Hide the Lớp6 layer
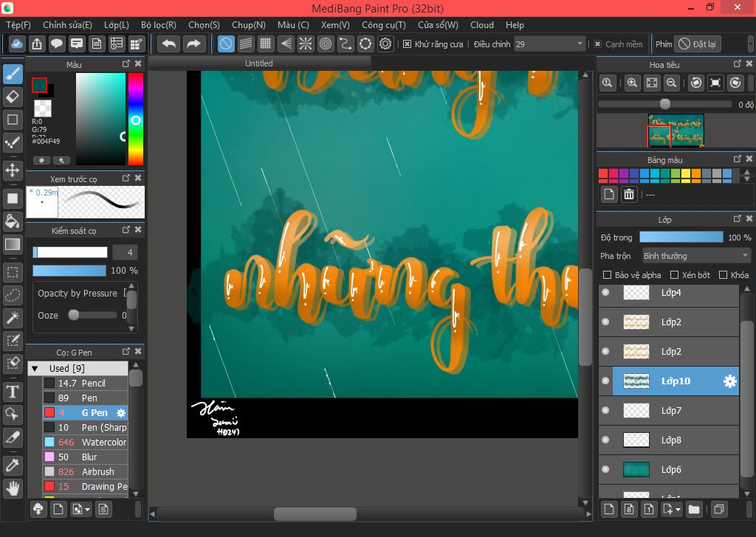This screenshot has width=756, height=537. [x=605, y=469]
